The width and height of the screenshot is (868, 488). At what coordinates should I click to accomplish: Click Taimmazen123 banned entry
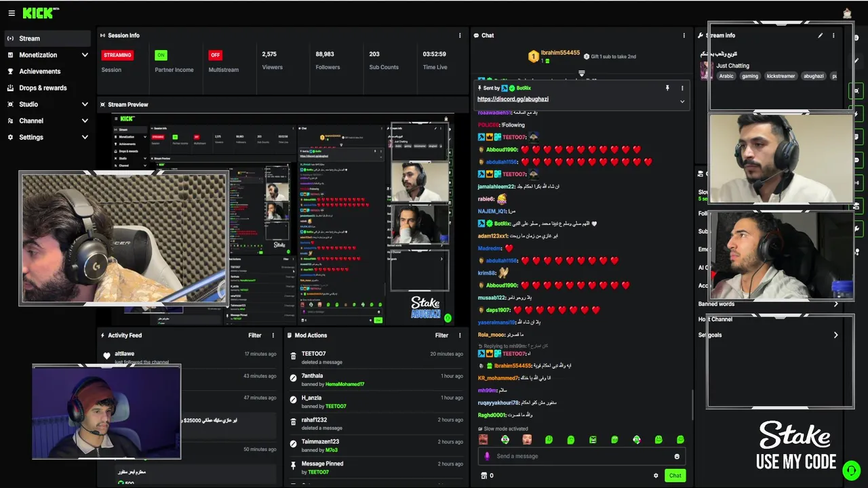[x=376, y=445]
